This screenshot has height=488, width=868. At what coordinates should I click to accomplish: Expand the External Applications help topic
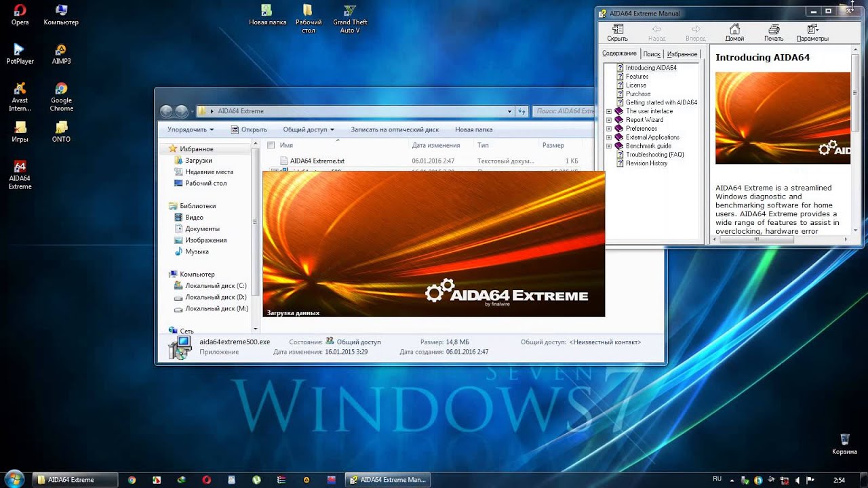tap(609, 138)
